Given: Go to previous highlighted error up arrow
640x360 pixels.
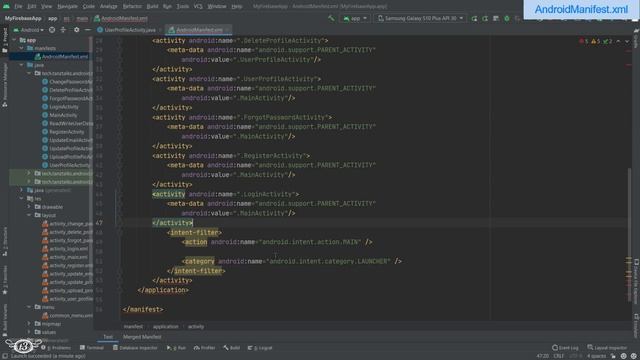Looking at the screenshot, I should (x=618, y=41).
